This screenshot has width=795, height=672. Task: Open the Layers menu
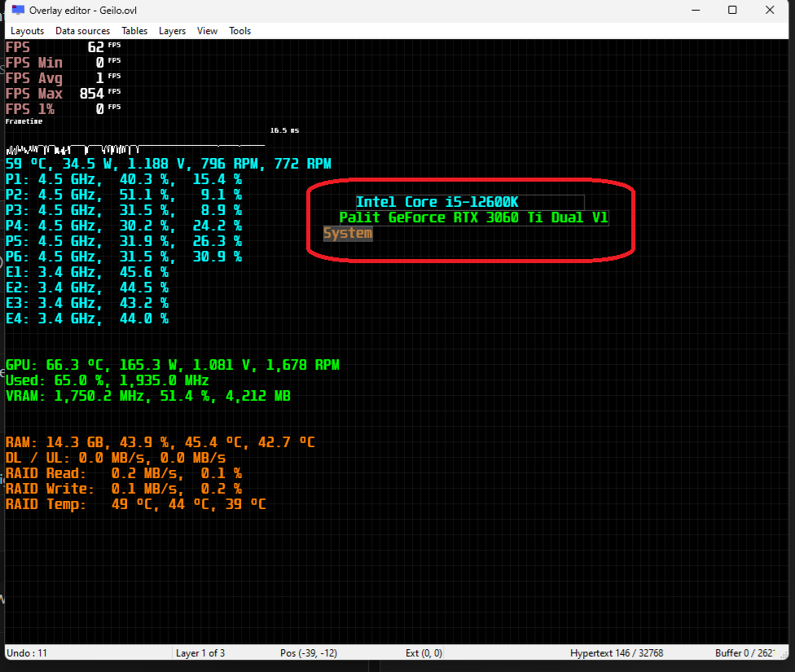click(x=172, y=31)
